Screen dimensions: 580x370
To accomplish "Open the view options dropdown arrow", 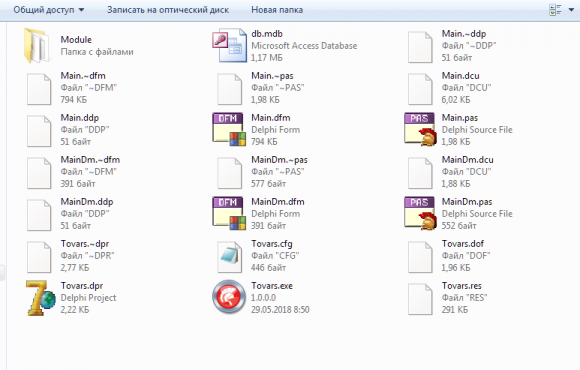I will [x=571, y=10].
